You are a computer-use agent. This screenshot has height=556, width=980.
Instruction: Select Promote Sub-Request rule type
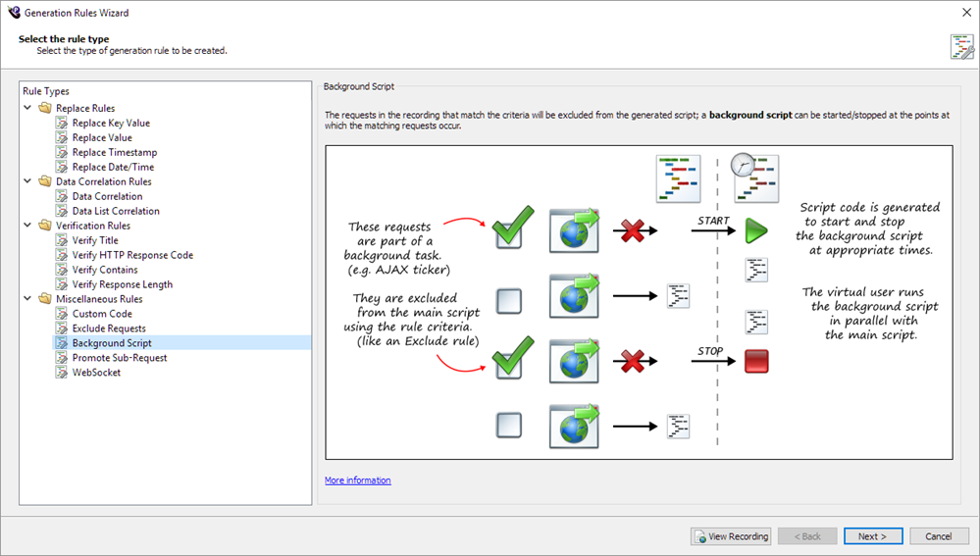coord(120,359)
